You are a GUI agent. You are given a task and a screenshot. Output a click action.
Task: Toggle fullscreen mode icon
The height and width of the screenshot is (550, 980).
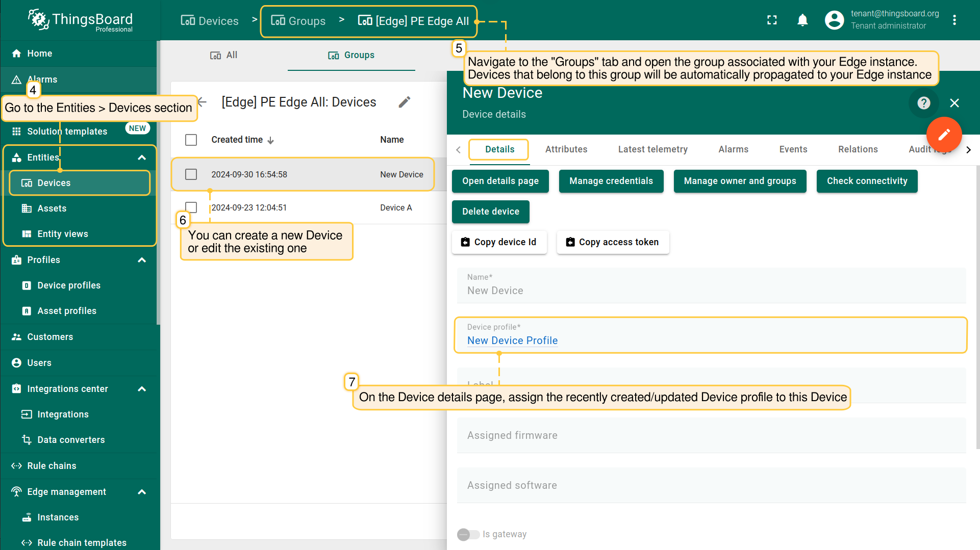point(772,20)
